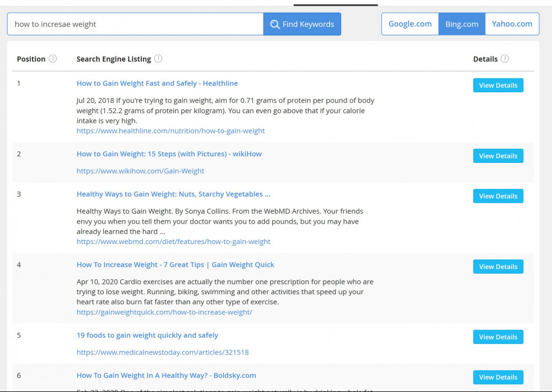View Details for the wikiHow result

[x=498, y=156]
